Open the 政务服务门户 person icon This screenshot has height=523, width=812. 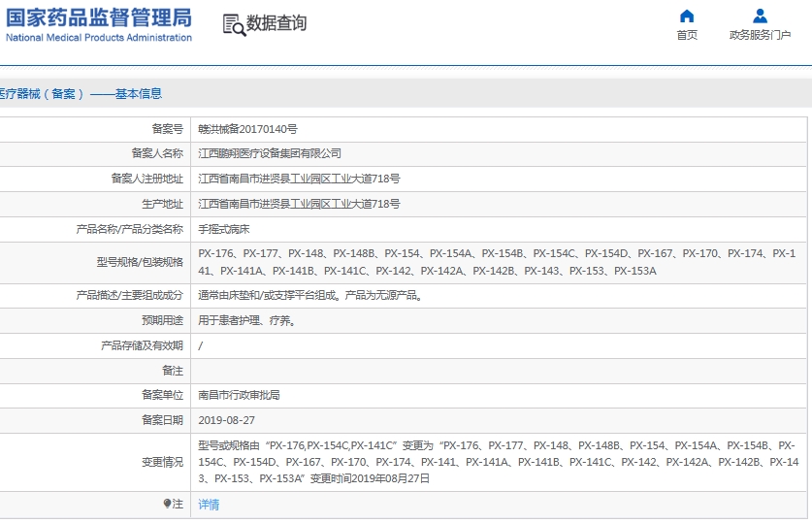point(760,16)
